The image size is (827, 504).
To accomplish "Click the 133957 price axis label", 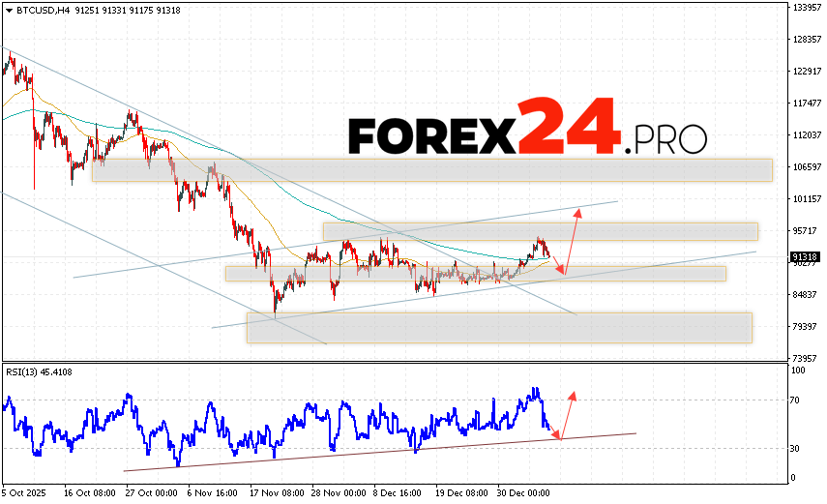I will click(x=807, y=8).
